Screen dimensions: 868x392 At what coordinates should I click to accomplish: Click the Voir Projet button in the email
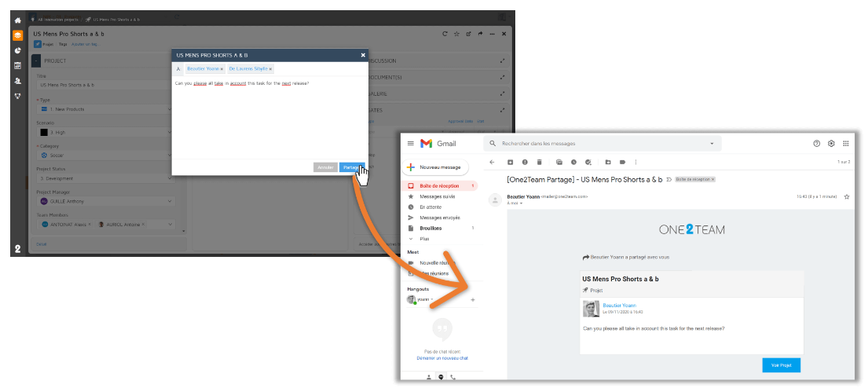point(781,365)
